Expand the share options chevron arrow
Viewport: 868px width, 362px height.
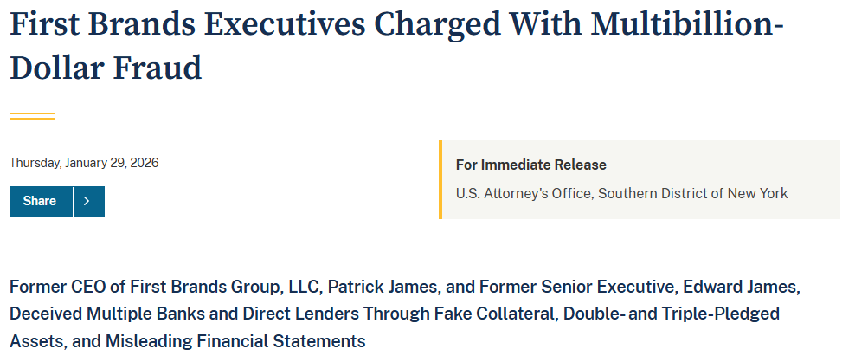click(x=88, y=201)
